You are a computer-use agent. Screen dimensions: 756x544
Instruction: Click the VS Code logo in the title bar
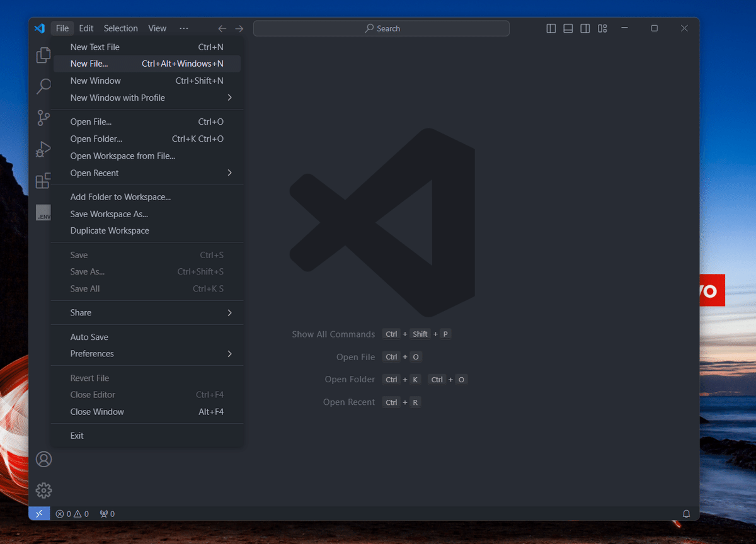pos(39,28)
